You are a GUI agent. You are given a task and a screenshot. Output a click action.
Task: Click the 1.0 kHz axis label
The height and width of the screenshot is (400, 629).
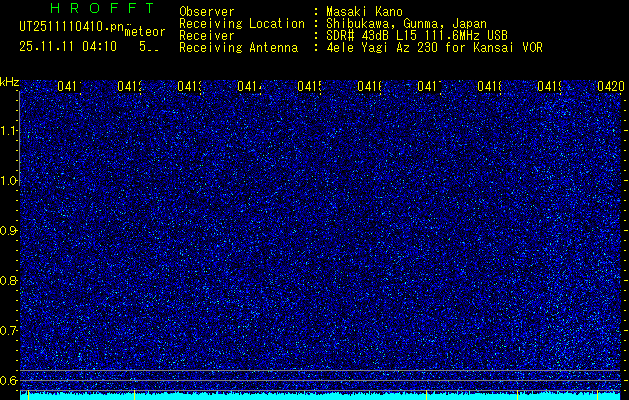point(8,181)
